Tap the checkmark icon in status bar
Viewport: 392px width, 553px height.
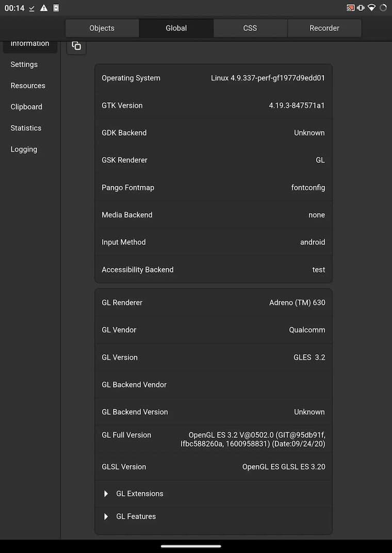click(x=32, y=8)
